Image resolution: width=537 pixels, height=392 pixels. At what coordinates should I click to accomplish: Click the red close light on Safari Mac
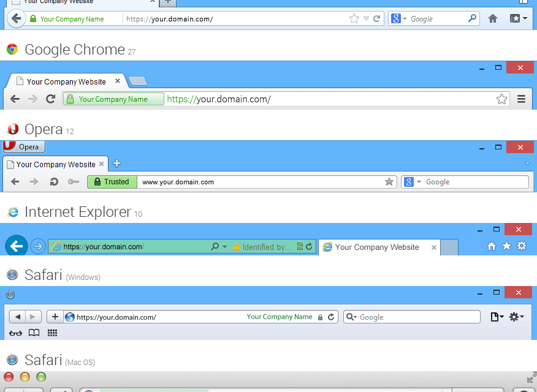[9, 377]
